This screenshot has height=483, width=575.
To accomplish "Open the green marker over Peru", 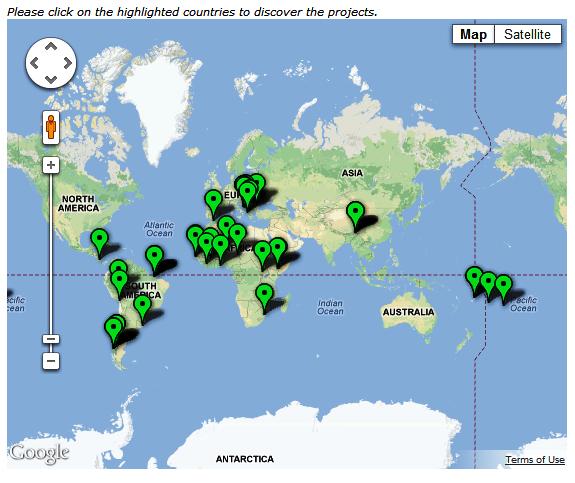I will pyautogui.click(x=120, y=283).
